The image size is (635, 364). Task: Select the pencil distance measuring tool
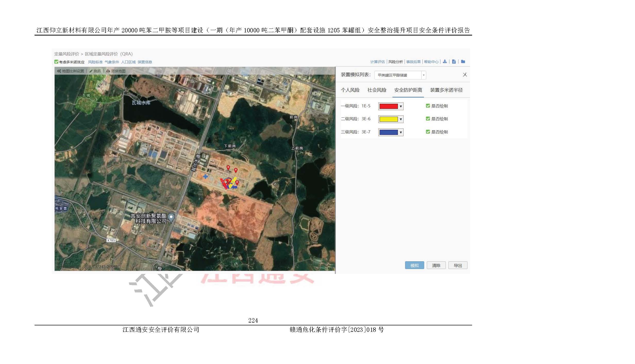pos(91,71)
